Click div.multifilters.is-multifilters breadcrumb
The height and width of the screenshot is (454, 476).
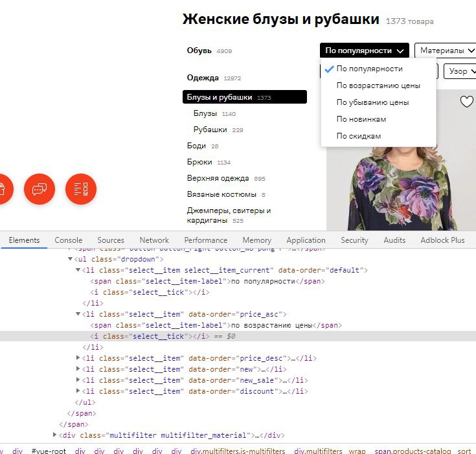238,451
